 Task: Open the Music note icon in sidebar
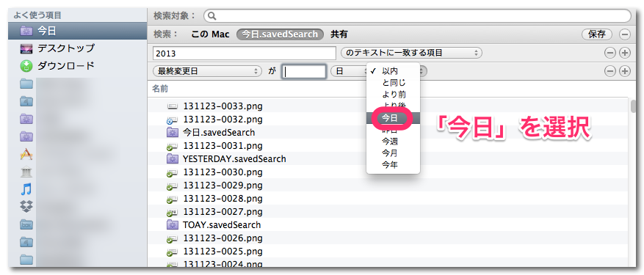coord(26,188)
